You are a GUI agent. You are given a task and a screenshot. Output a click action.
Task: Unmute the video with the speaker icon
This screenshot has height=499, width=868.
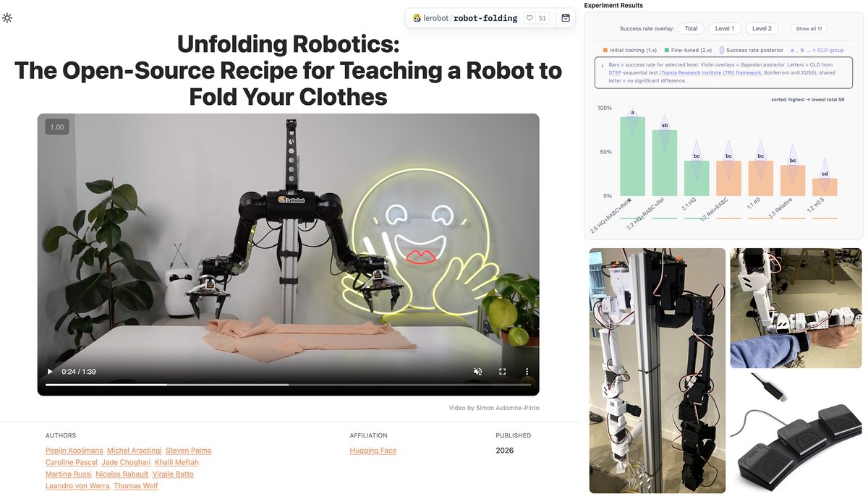477,372
